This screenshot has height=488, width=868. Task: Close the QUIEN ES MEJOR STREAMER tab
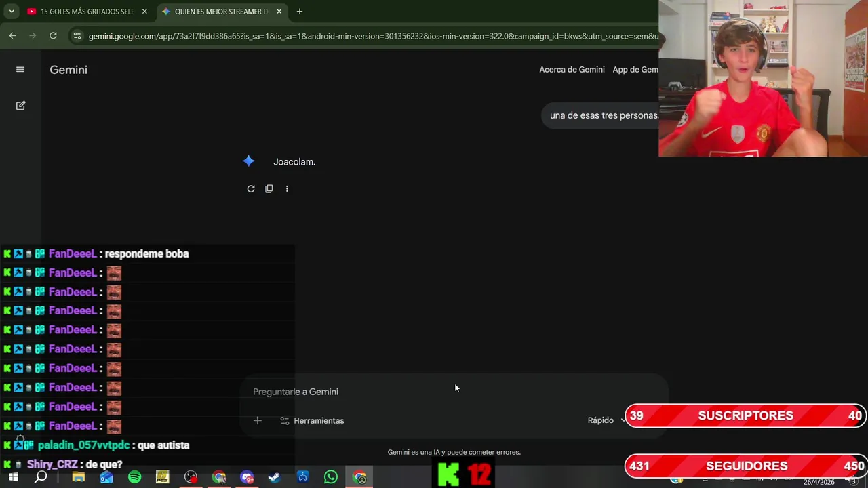point(279,12)
